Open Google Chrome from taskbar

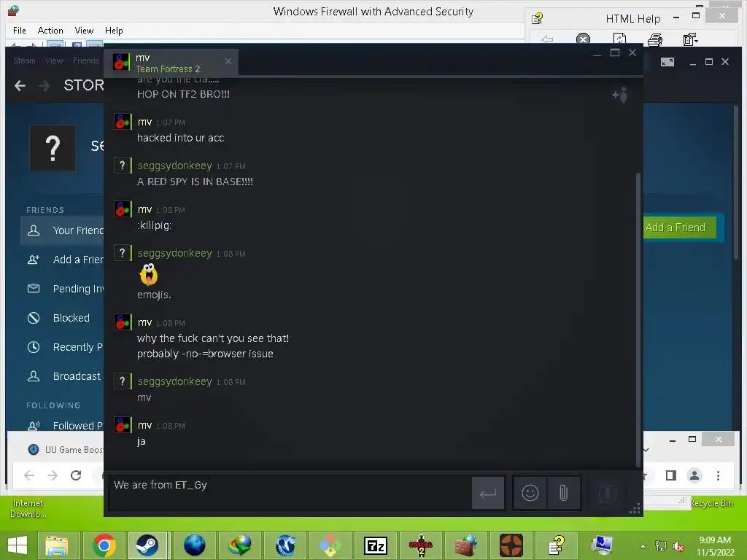(x=104, y=545)
